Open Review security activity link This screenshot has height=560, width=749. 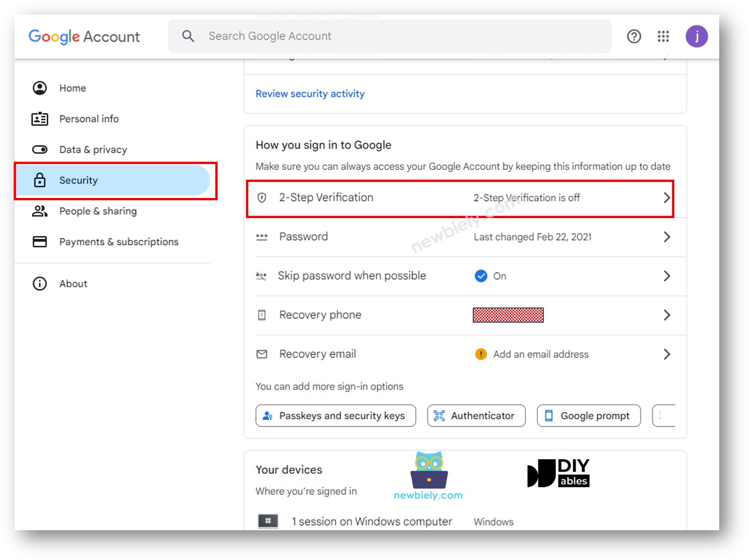coord(310,93)
